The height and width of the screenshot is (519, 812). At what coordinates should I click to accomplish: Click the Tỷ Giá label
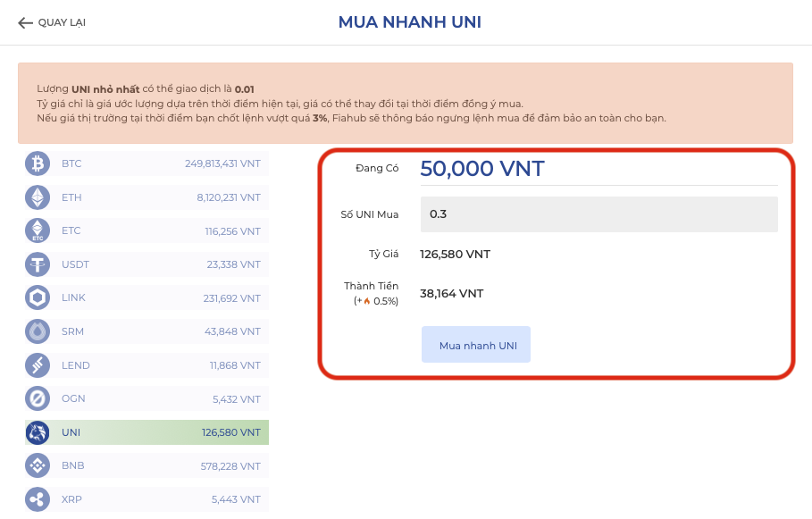click(x=384, y=255)
